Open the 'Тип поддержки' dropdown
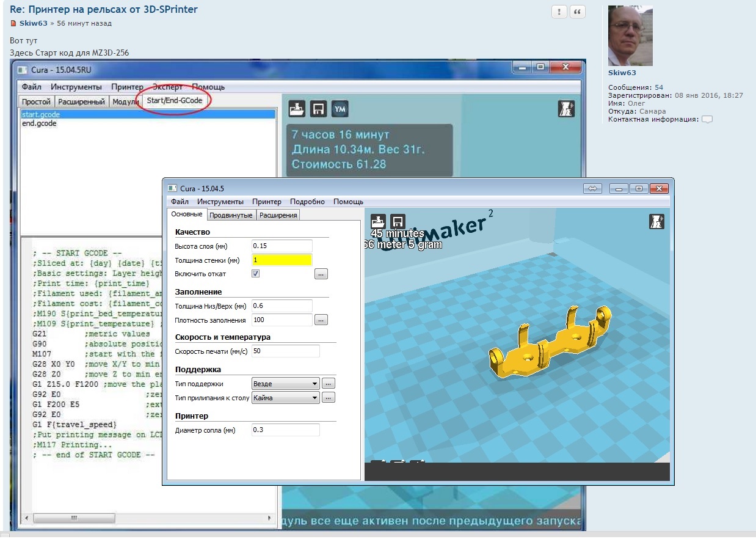Image resolution: width=756 pixels, height=539 pixels. pyautogui.click(x=286, y=384)
